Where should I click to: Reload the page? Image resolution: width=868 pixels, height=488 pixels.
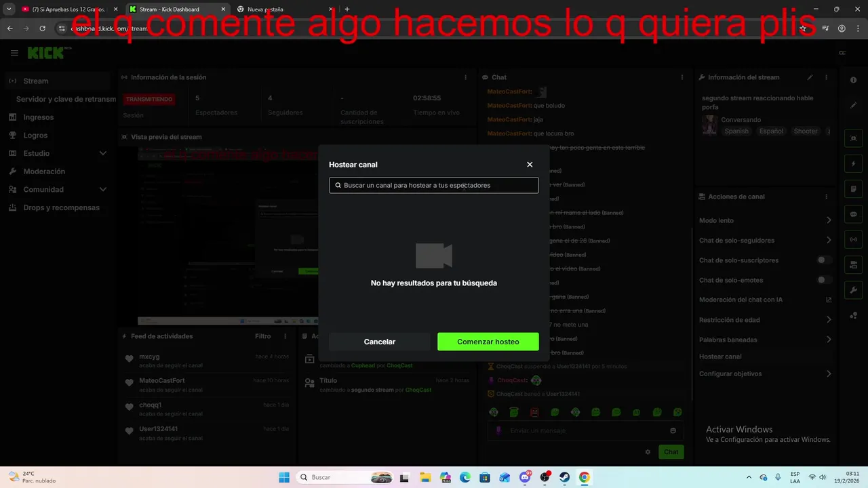click(x=42, y=28)
